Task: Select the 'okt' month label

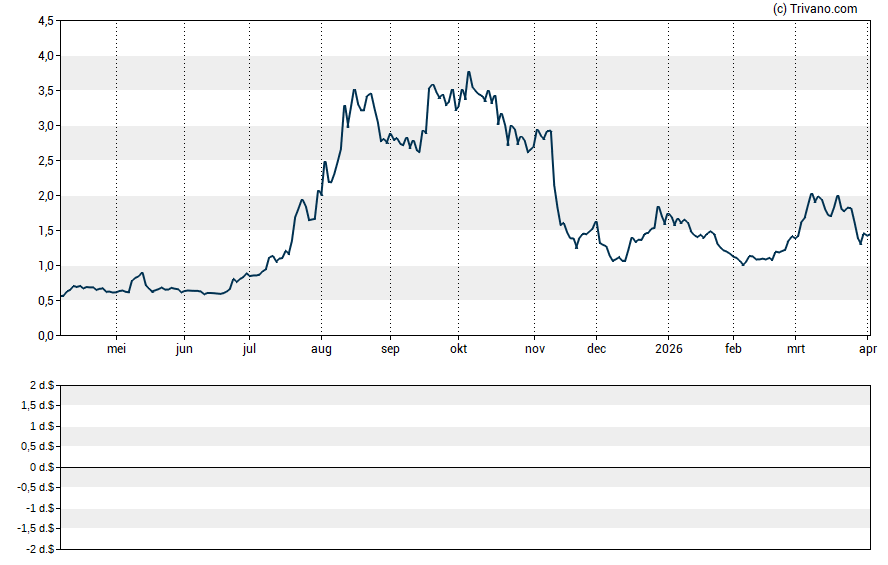Action: click(458, 350)
